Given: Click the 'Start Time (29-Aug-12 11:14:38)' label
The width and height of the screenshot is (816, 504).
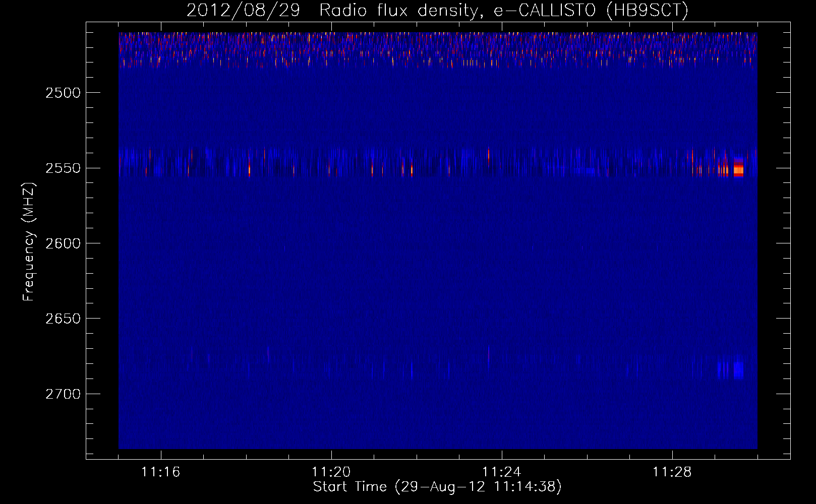Looking at the screenshot, I should tap(437, 487).
